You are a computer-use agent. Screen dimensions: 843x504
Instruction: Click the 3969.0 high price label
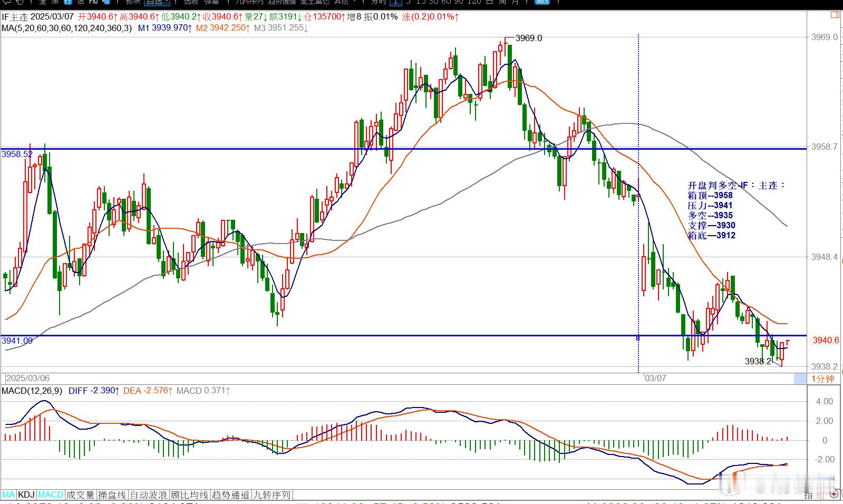(528, 38)
